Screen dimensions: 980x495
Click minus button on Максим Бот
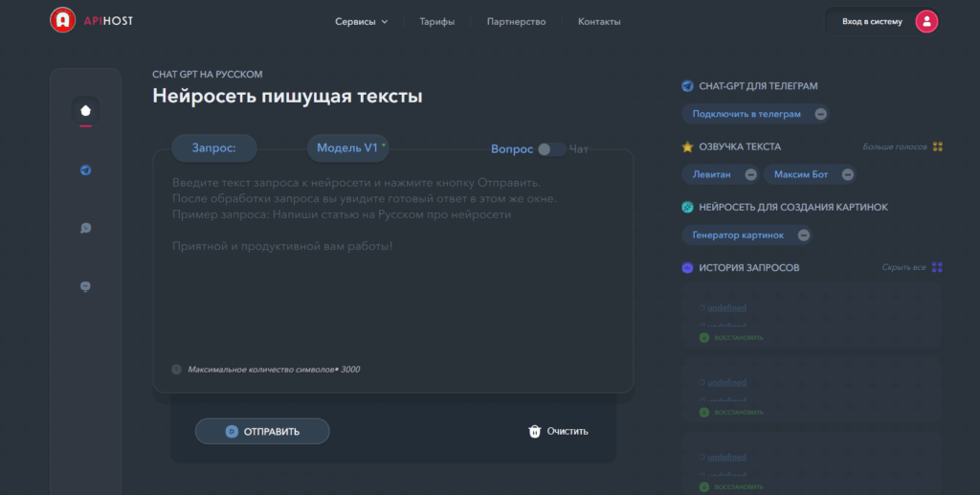pos(848,175)
